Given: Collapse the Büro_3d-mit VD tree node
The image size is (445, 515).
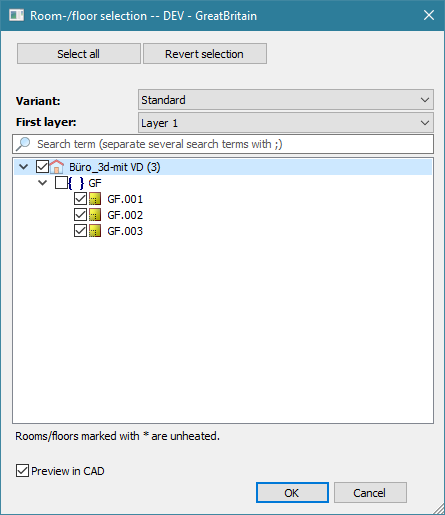Looking at the screenshot, I should point(24,166).
